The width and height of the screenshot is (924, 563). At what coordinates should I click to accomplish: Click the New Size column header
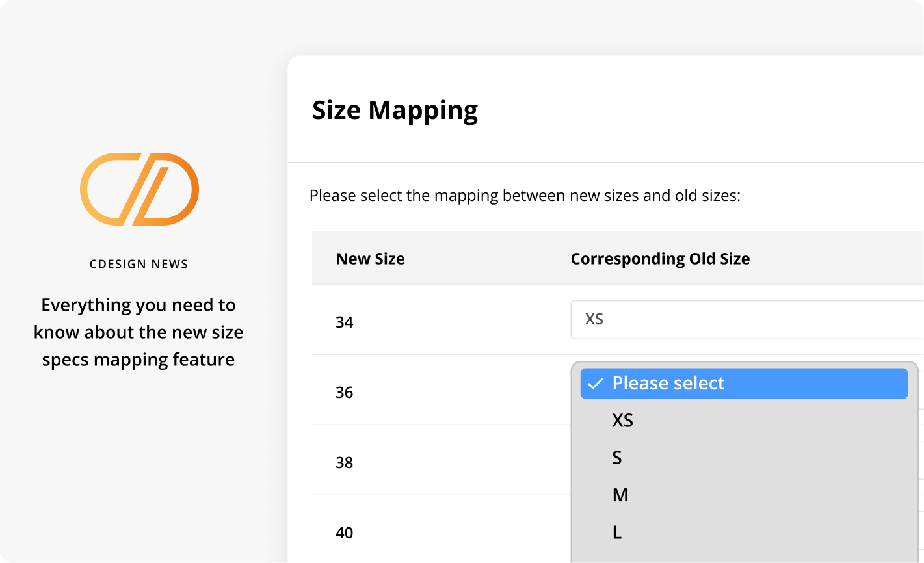click(370, 259)
